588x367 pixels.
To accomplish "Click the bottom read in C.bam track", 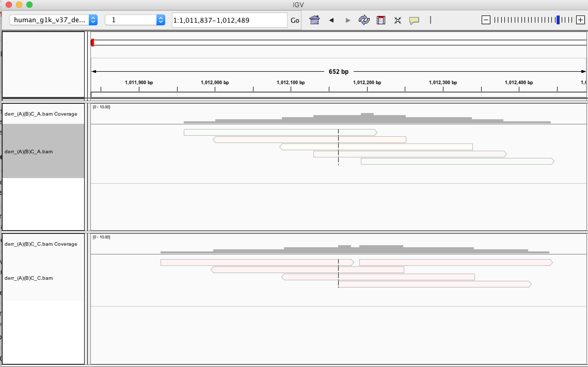I will pyautogui.click(x=435, y=284).
